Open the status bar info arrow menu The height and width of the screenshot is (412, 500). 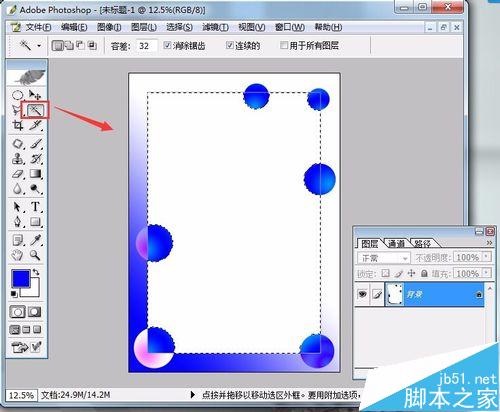click(x=192, y=395)
